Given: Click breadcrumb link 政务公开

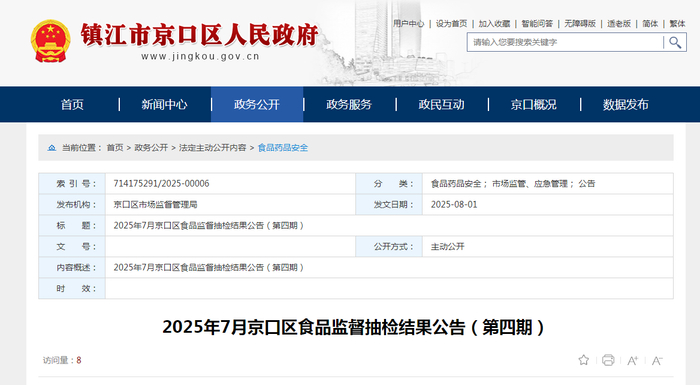Looking at the screenshot, I should click(x=151, y=148).
